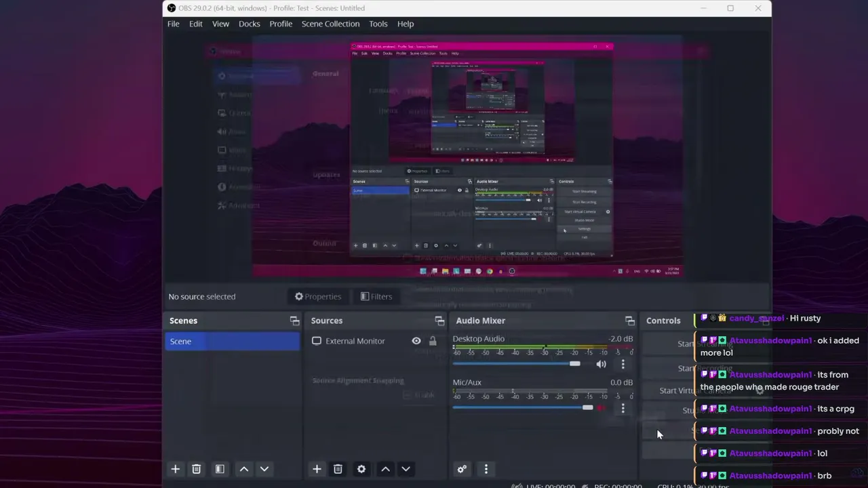Click the -2.0 dB Desktop Audio level
The image size is (868, 488).
(620, 339)
